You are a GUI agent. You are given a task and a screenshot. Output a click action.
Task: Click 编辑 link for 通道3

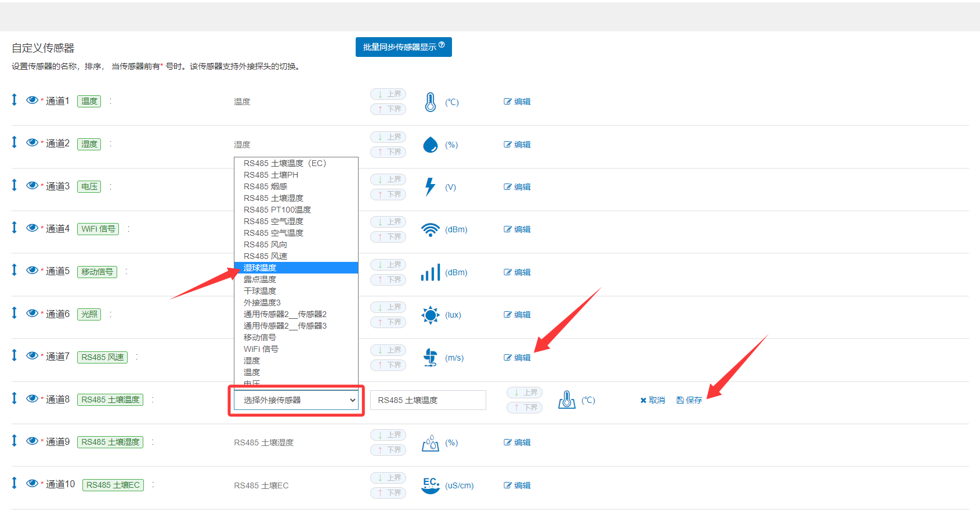tap(517, 187)
